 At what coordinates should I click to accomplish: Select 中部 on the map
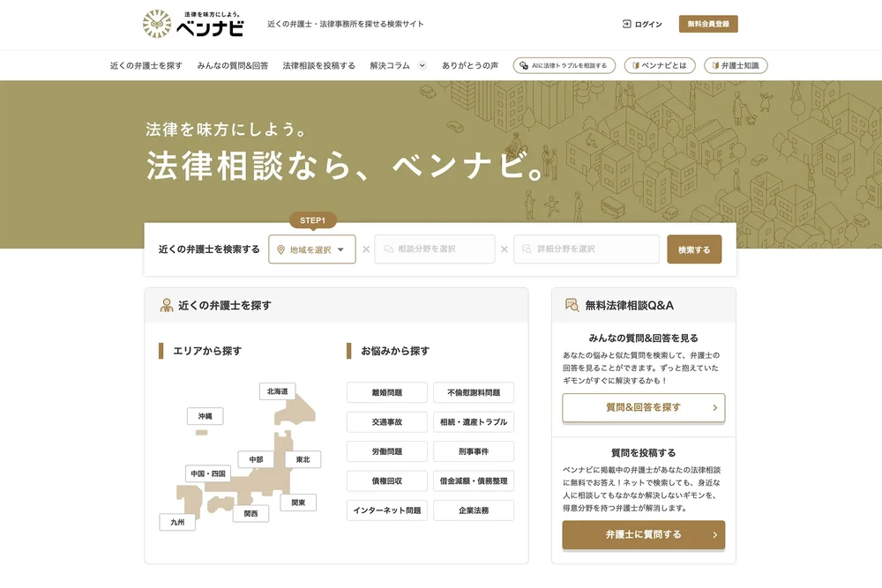coord(256,459)
